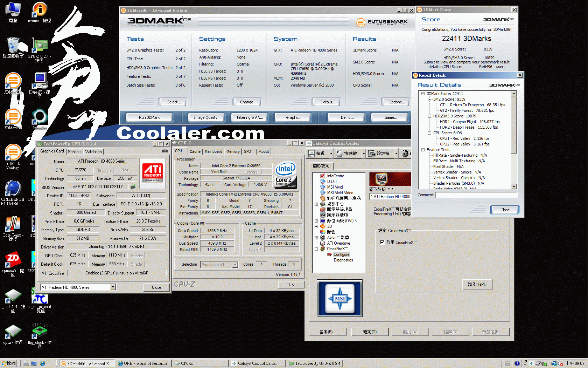Click the help icon in system tray
Image resolution: width=588 pixels, height=368 pixels.
click(517, 363)
